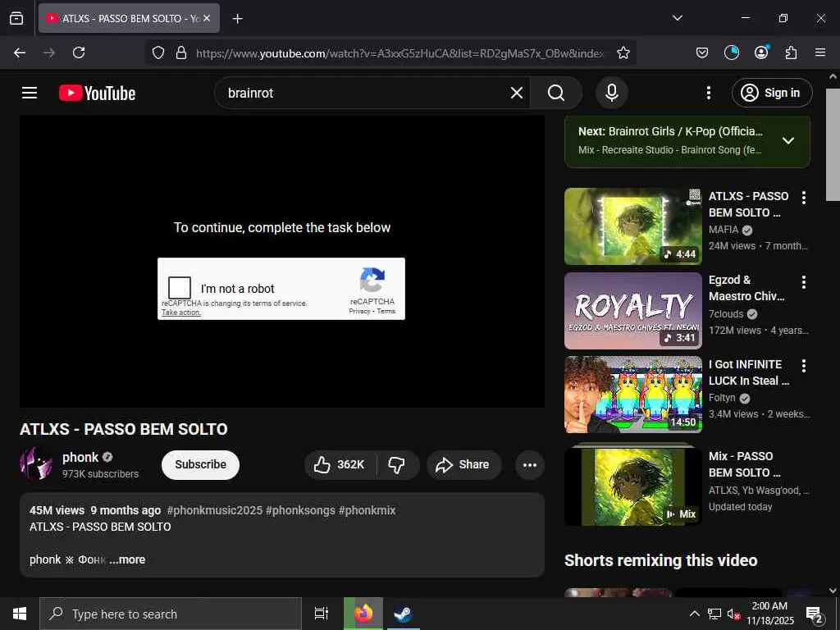
Task: Click the page vertical scrollbar
Action: [833, 144]
